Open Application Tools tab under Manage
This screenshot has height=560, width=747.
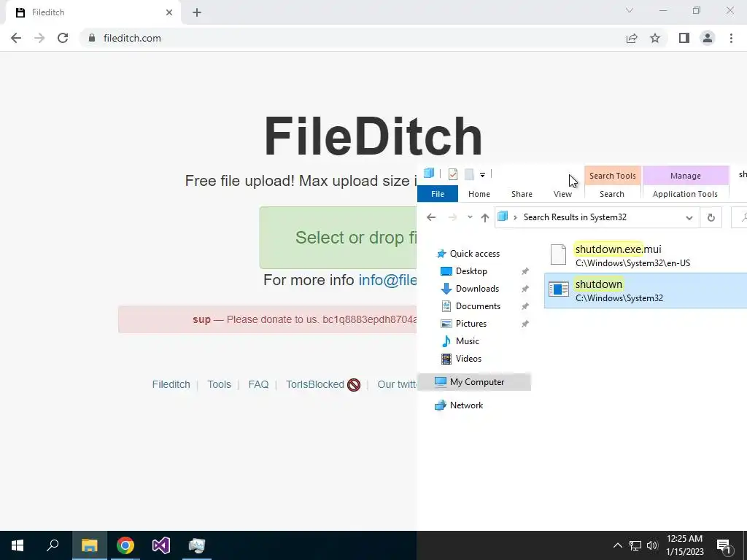[x=685, y=194]
